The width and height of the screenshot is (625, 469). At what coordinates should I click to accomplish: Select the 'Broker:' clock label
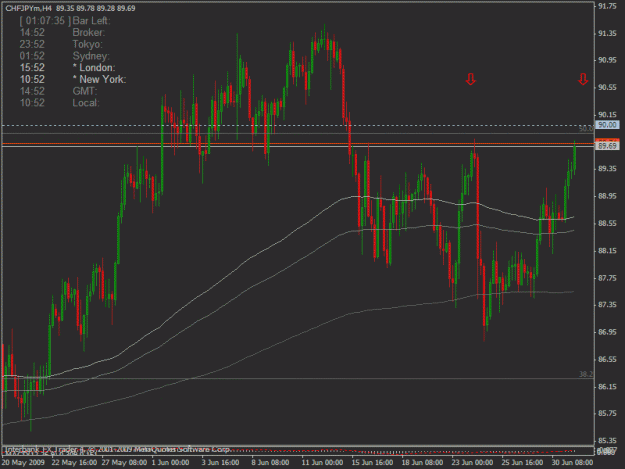click(x=88, y=33)
